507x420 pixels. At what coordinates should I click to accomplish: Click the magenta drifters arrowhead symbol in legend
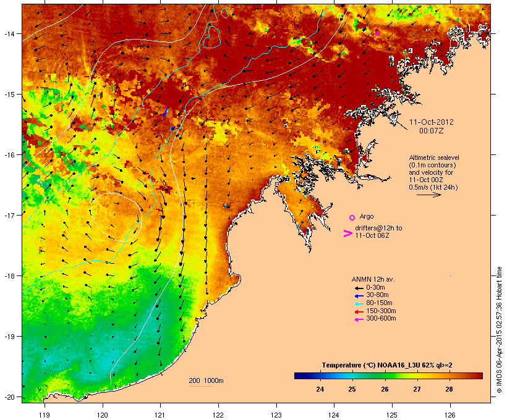348,233
